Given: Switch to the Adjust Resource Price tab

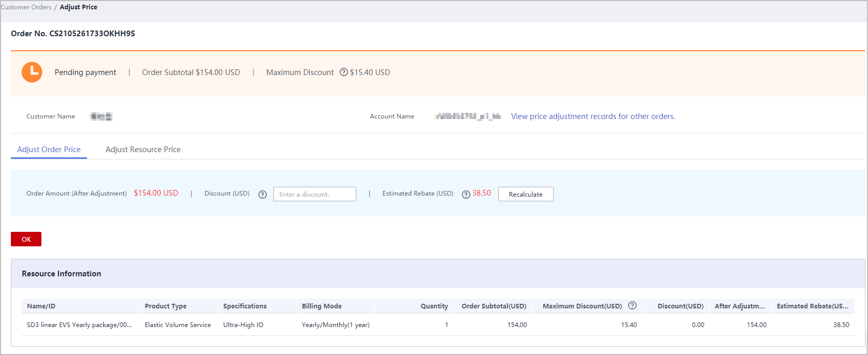Looking at the screenshot, I should (x=143, y=150).
